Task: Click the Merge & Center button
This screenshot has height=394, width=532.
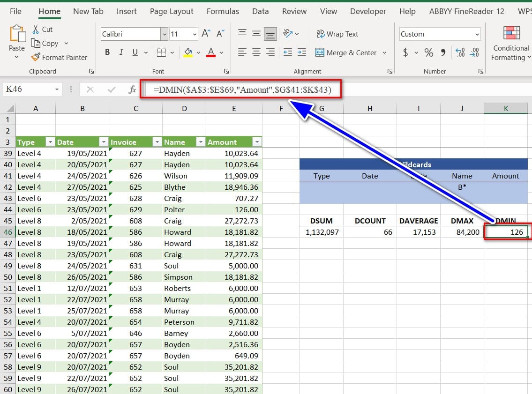Action: [x=346, y=52]
